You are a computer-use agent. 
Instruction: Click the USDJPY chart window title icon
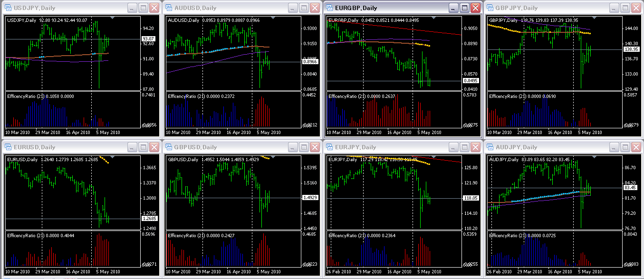[9, 8]
